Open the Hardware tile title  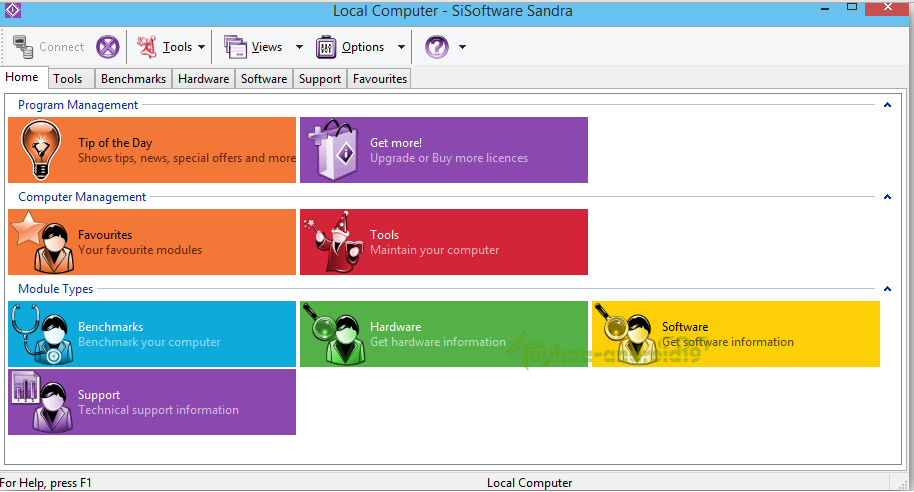click(395, 327)
